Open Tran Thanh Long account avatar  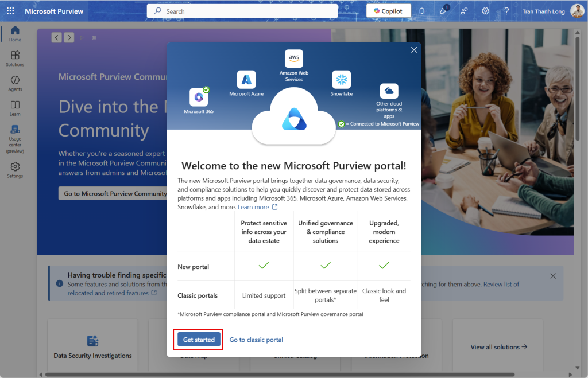(577, 11)
